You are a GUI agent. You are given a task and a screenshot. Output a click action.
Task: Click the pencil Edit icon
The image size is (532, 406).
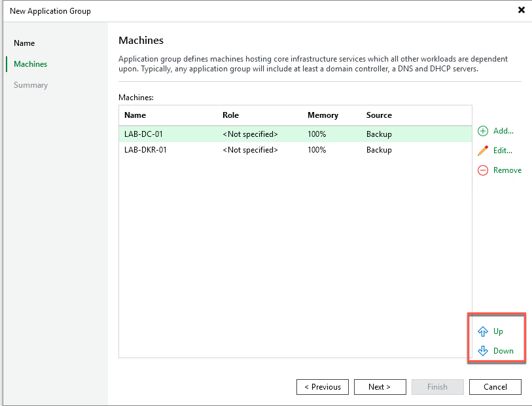coord(483,151)
